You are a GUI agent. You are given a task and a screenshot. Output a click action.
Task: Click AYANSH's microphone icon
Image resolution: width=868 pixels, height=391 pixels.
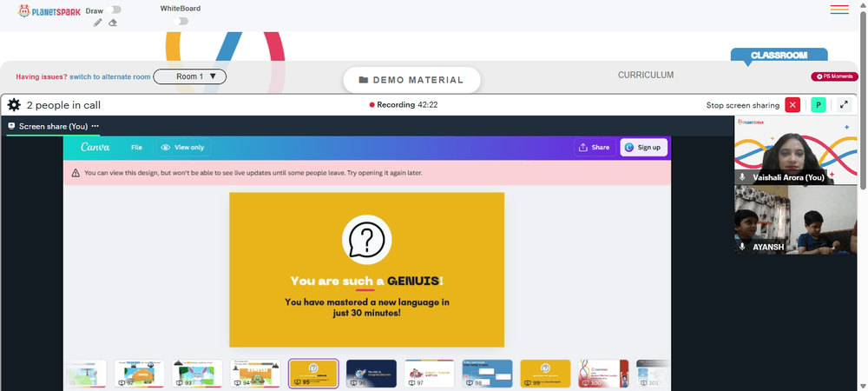point(742,247)
